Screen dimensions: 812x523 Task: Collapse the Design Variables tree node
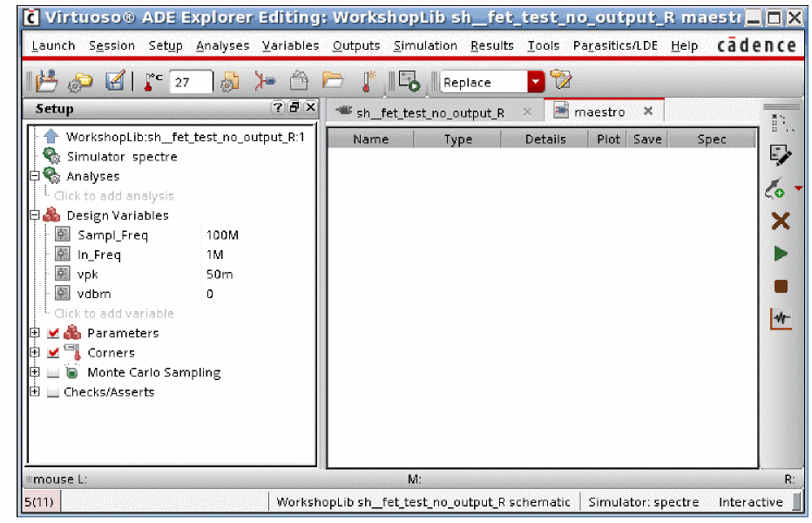35,214
